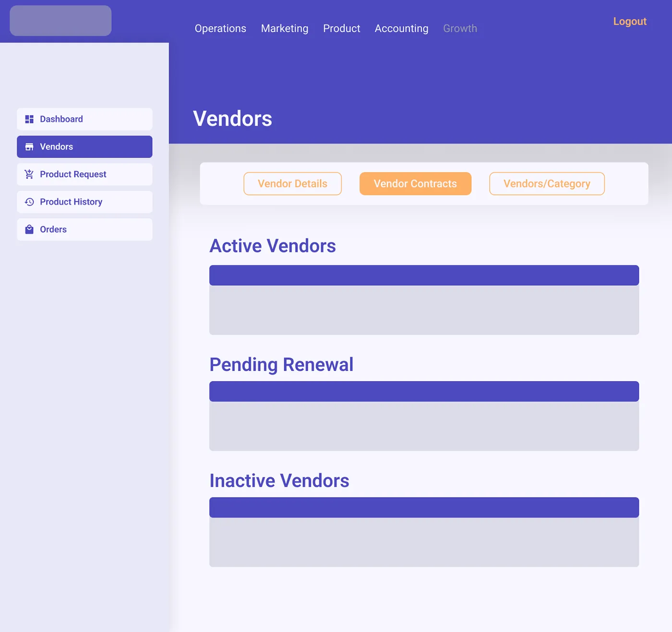Screen dimensions: 672x632
Task: Open the Marketing menu
Action: [x=285, y=28]
